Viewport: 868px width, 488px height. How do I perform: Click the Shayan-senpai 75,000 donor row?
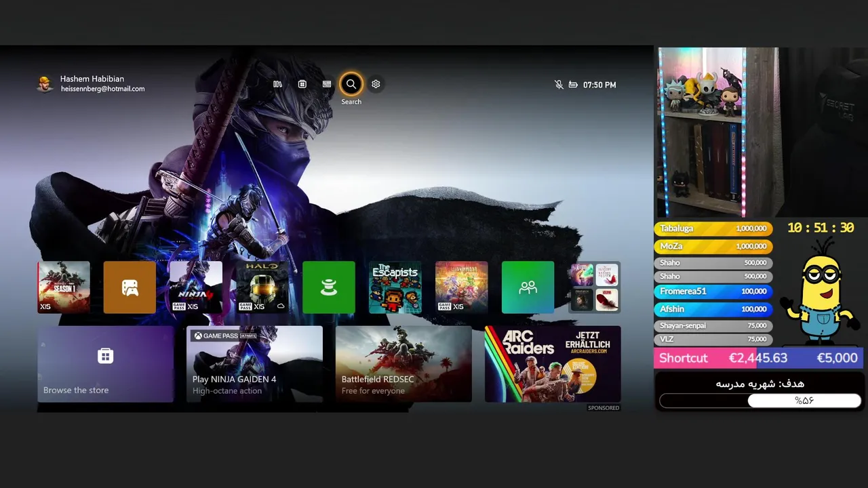coord(713,325)
